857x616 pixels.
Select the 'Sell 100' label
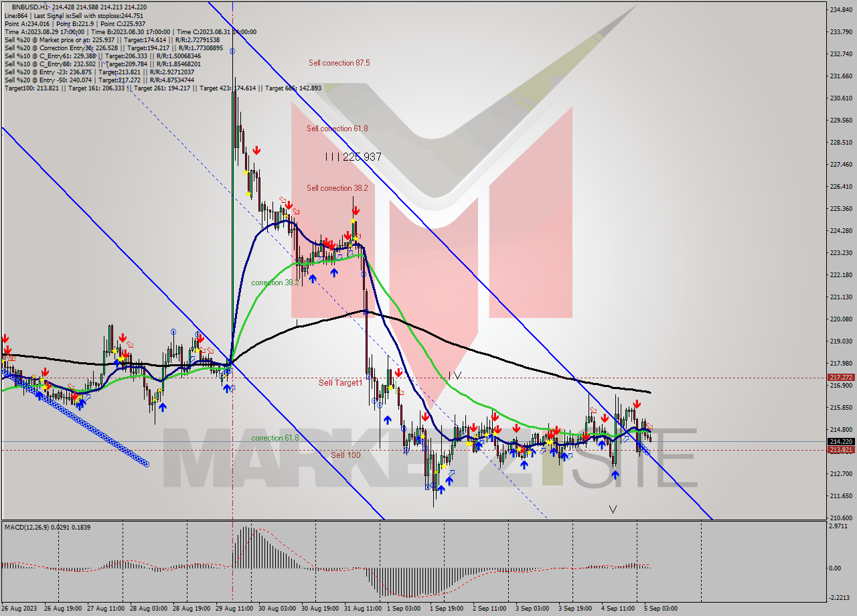(x=345, y=455)
